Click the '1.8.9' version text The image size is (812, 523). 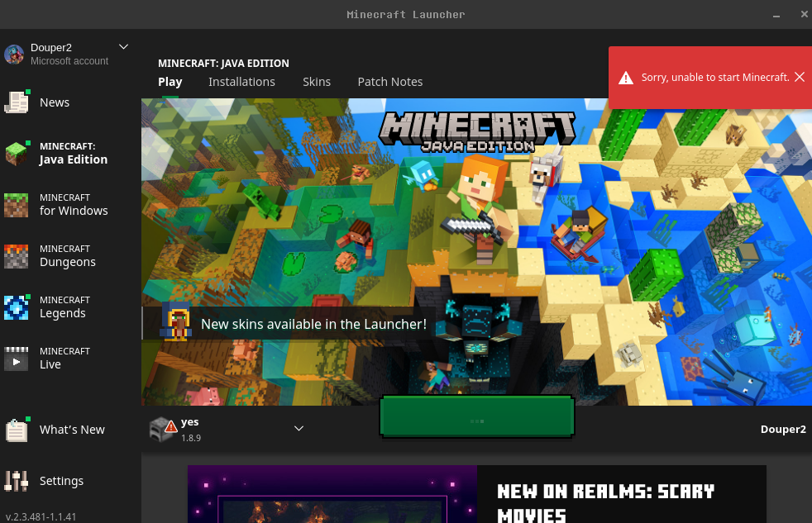coord(190,438)
